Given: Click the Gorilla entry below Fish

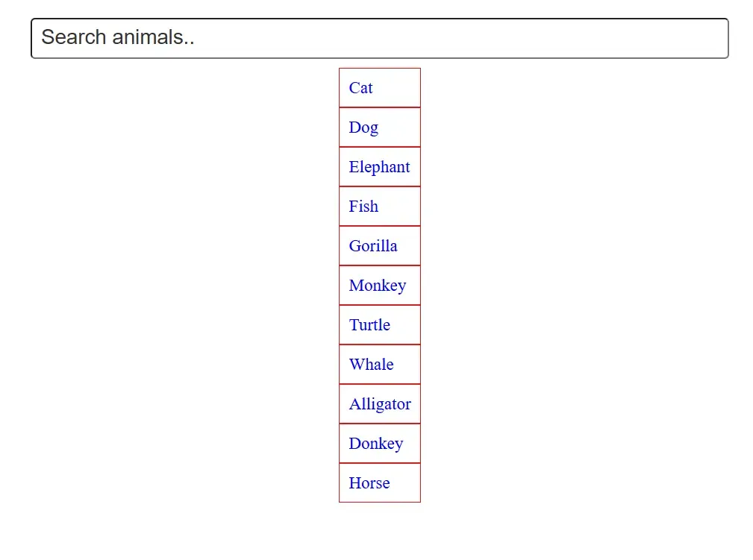Looking at the screenshot, I should 373,246.
